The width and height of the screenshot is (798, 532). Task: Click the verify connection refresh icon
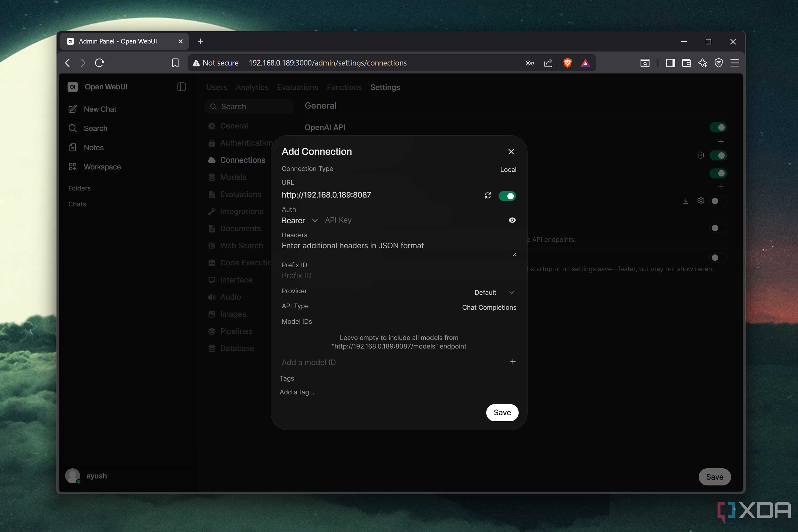pyautogui.click(x=487, y=195)
